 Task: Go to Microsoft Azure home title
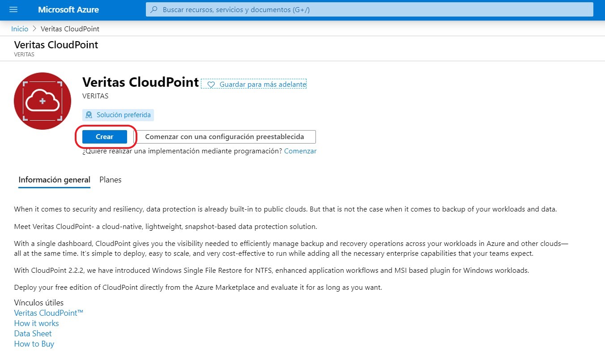coord(68,9)
